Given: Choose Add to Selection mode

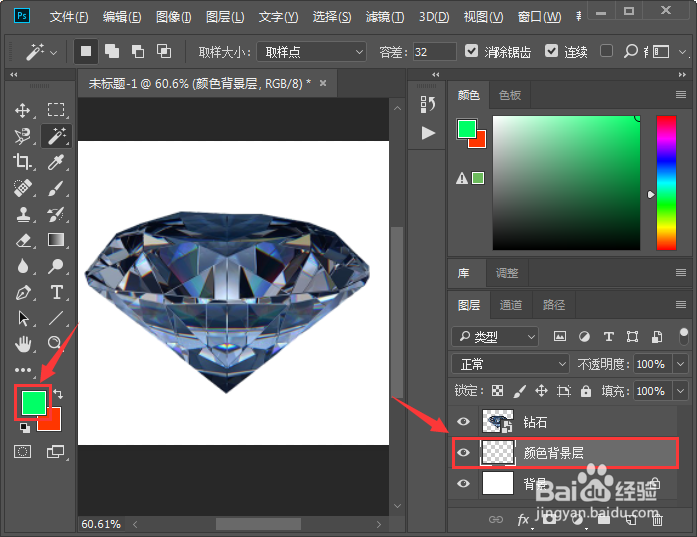Looking at the screenshot, I should pos(112,51).
